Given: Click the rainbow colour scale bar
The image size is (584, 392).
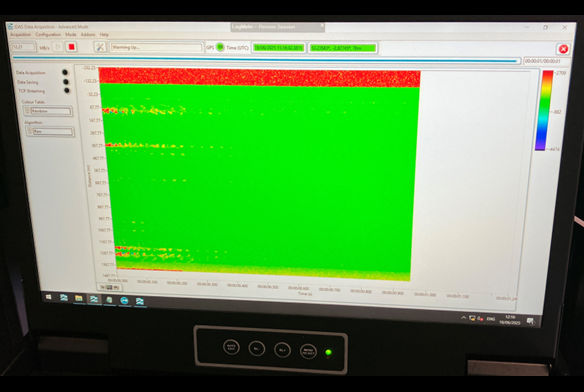Looking at the screenshot, I should 544,111.
